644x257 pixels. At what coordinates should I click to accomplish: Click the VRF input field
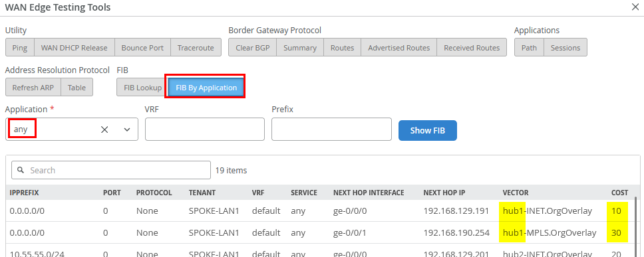click(x=204, y=129)
